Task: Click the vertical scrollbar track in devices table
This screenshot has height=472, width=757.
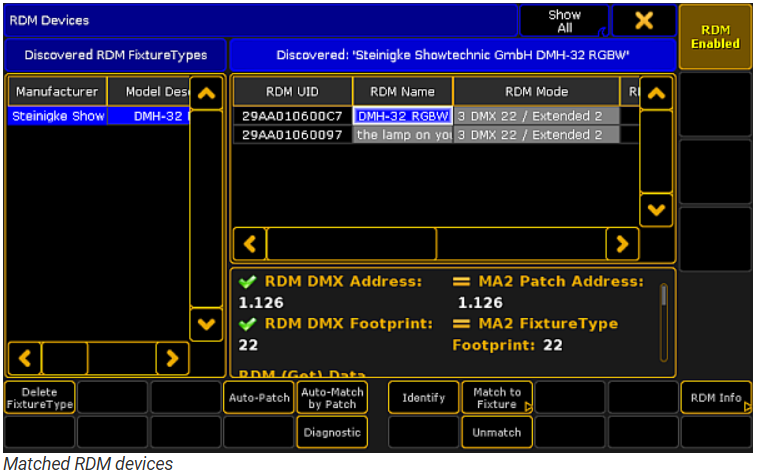Action: pyautogui.click(x=656, y=152)
